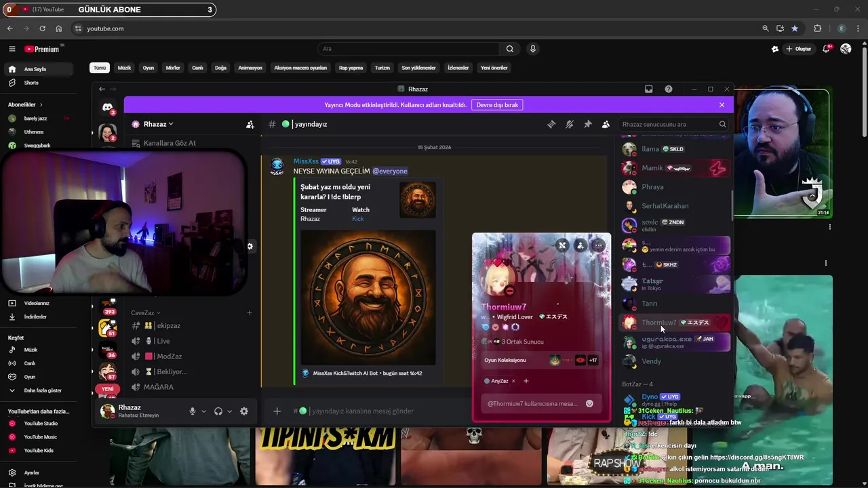This screenshot has width=868, height=488.
Task: Show pinned messages in yayındayız channel
Action: [588, 124]
